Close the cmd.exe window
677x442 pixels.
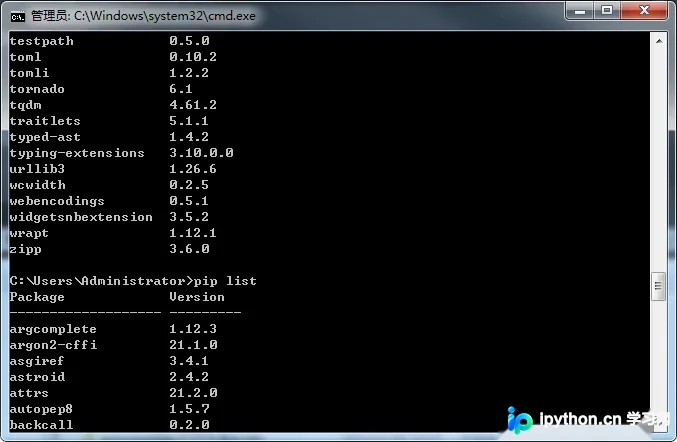click(644, 10)
